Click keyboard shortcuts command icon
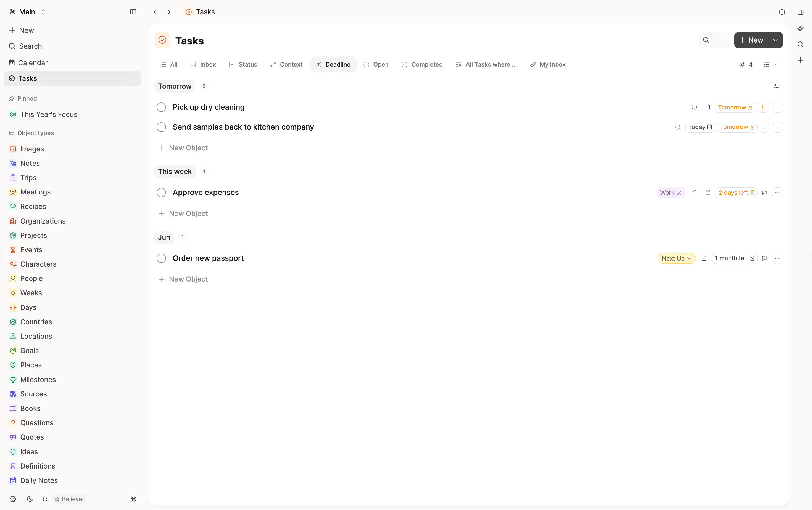 [133, 499]
